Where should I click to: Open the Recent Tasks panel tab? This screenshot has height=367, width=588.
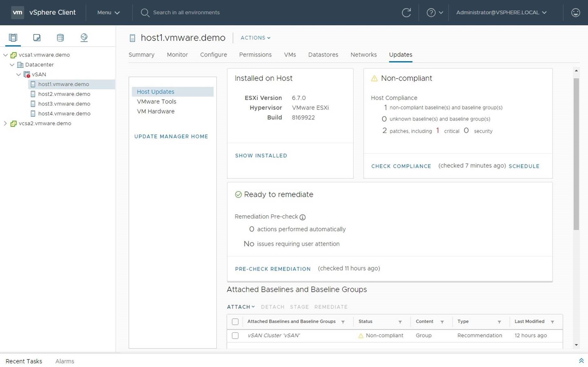click(x=24, y=361)
